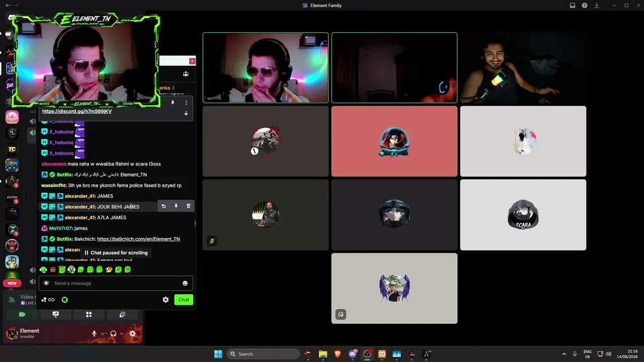
Task: Select the Element_TN webcam tile in the call
Action: pyautogui.click(x=266, y=68)
